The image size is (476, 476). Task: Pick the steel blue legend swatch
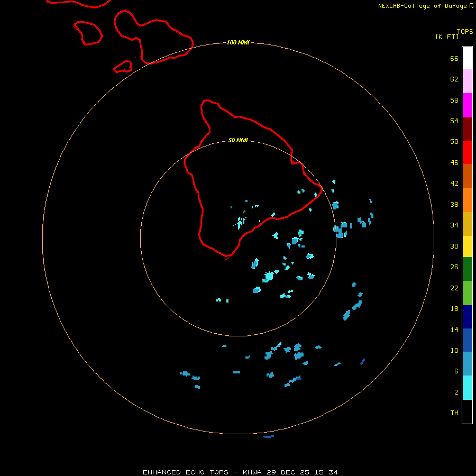coord(467,364)
